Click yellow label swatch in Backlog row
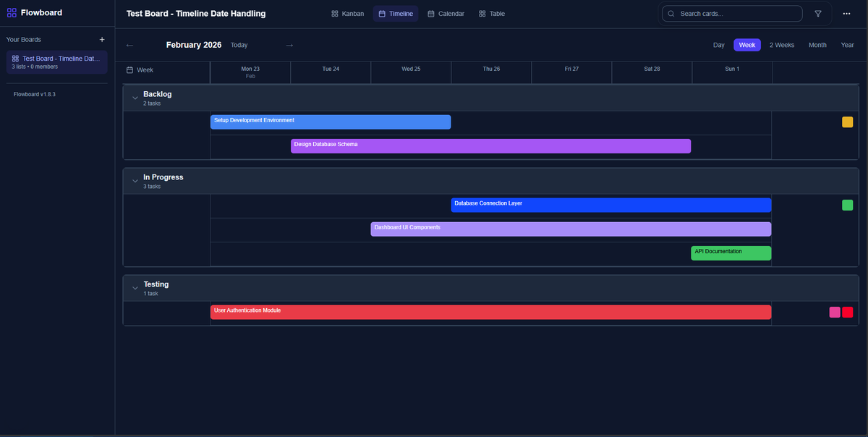 (x=847, y=122)
